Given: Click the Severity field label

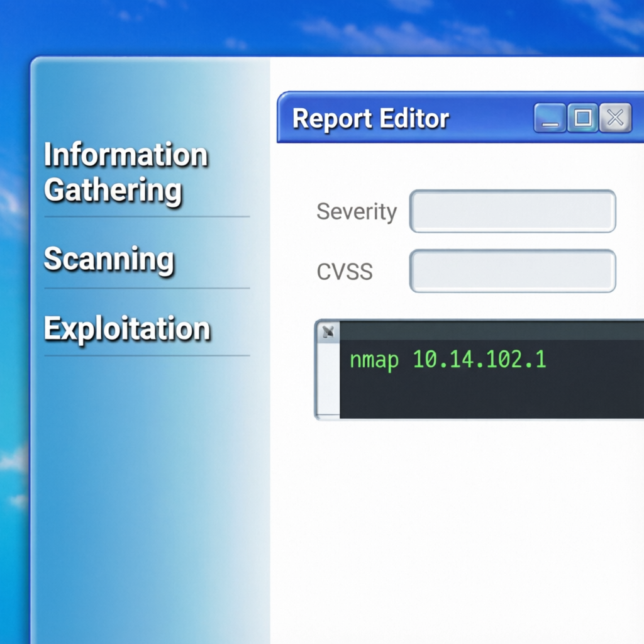Looking at the screenshot, I should [356, 211].
